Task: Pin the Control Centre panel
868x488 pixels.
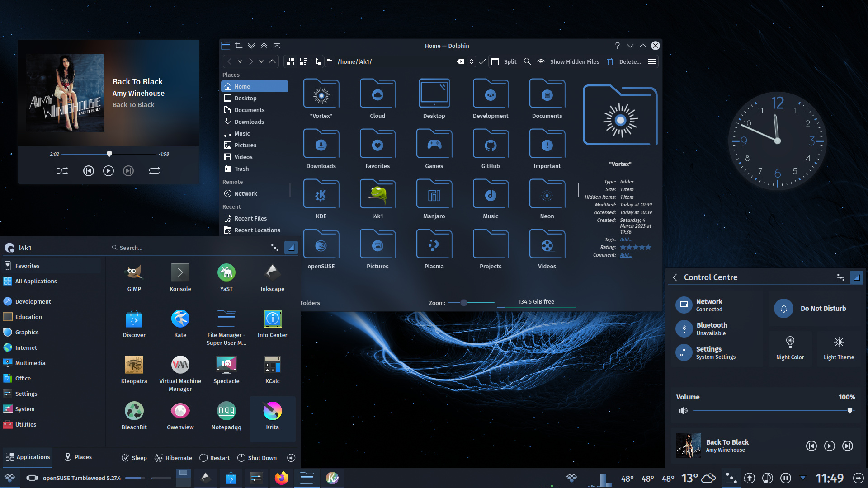Action: pyautogui.click(x=856, y=277)
